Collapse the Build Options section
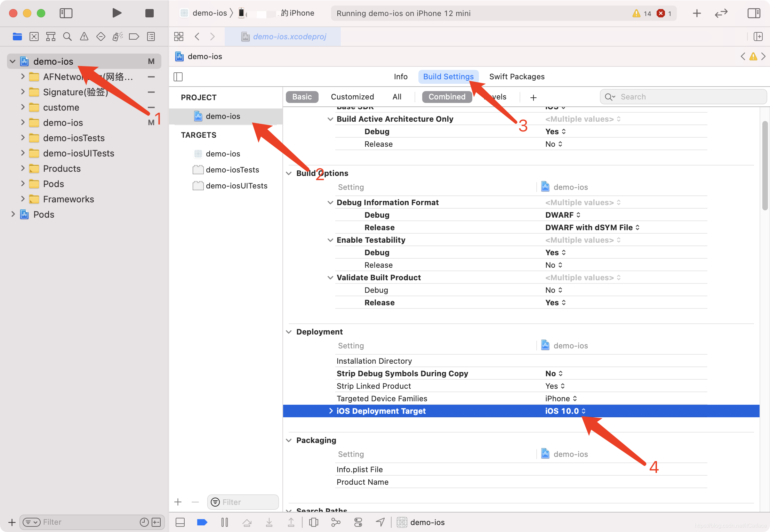The height and width of the screenshot is (532, 770). click(x=289, y=173)
